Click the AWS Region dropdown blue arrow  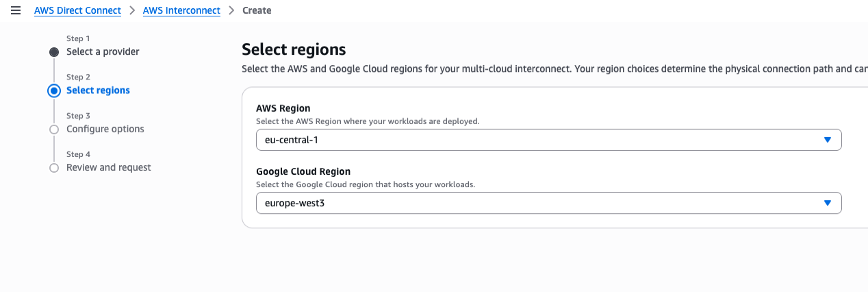[x=827, y=140]
